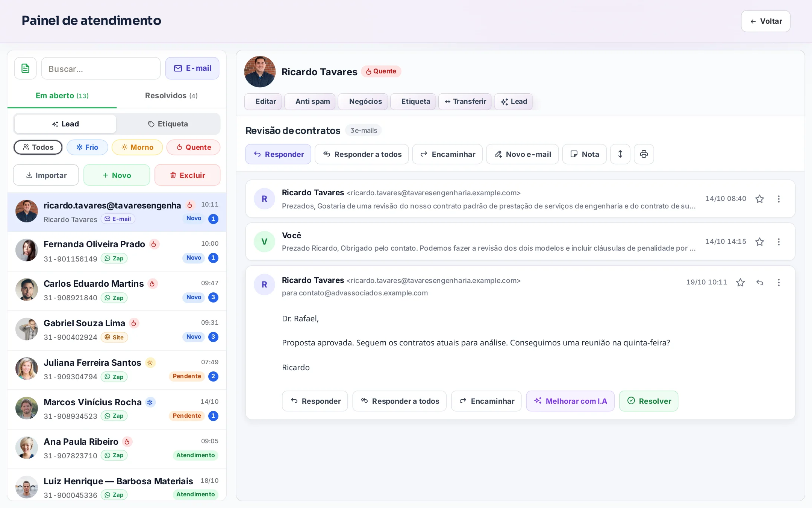Open the Resolvidos (4) tab
The height and width of the screenshot is (508, 812).
pyautogui.click(x=171, y=96)
